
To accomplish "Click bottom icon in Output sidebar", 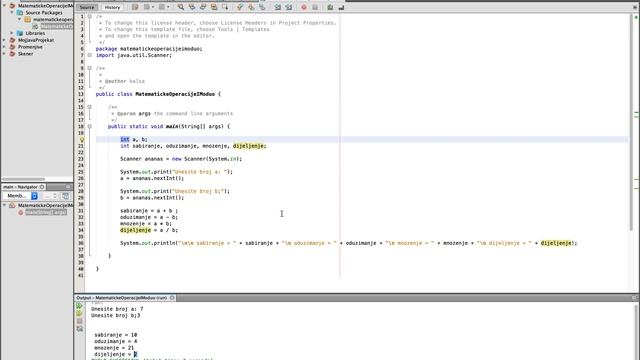I will pyautogui.click(x=79, y=329).
